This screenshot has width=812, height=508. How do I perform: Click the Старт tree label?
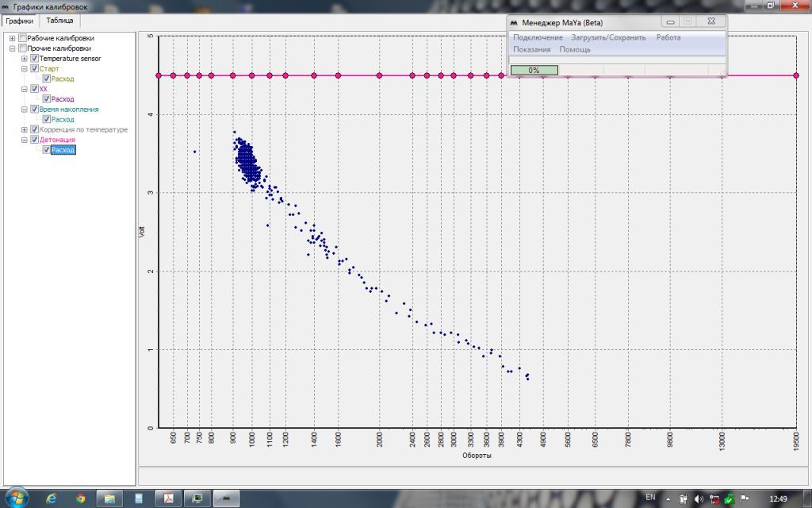click(49, 68)
